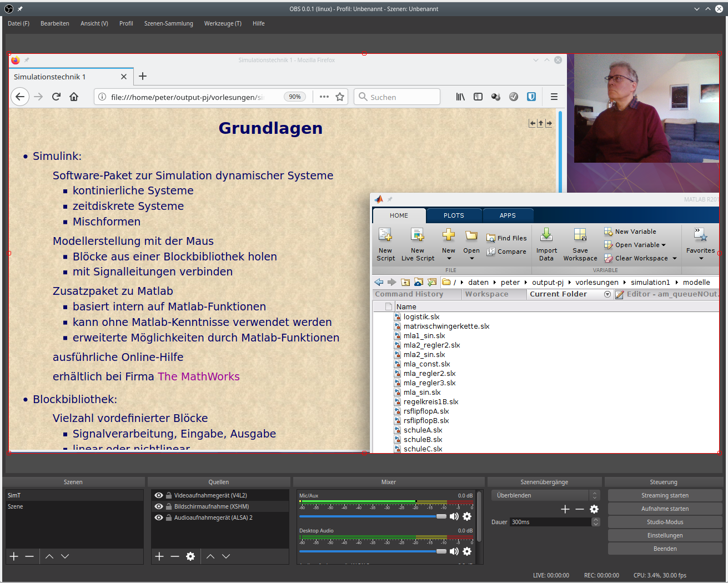Add a new scene with the plus icon

(x=14, y=556)
